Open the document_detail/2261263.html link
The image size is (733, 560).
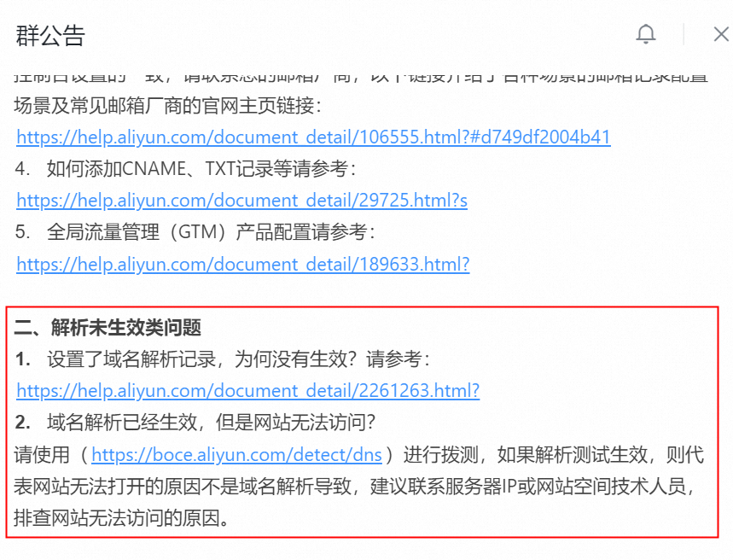tap(247, 390)
